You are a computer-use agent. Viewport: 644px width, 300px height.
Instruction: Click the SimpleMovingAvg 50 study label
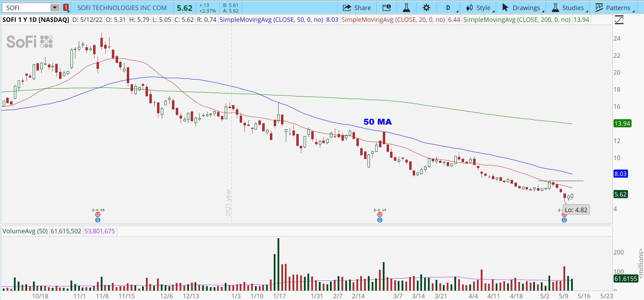coord(271,20)
